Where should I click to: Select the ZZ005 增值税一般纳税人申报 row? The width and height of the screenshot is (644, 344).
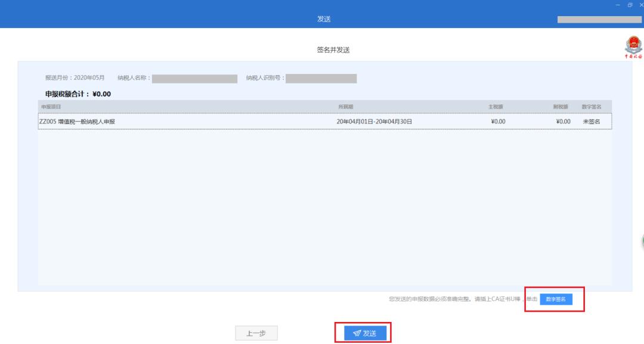179,122
